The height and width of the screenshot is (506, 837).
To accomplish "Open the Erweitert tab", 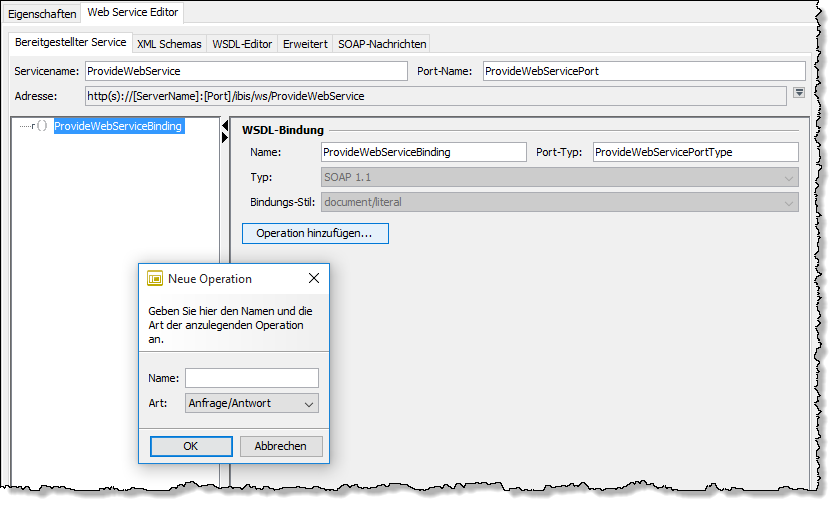I will click(304, 44).
